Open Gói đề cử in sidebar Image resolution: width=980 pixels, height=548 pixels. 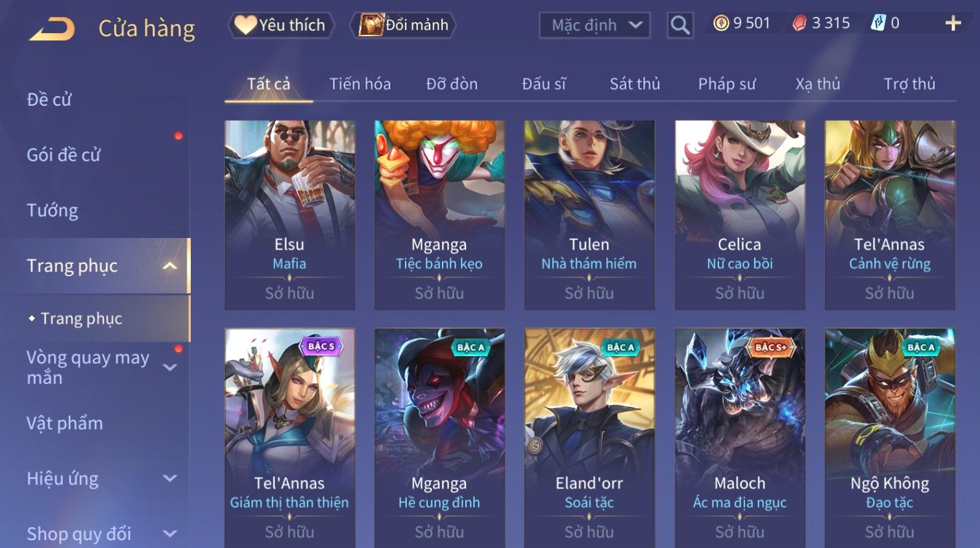tap(64, 155)
